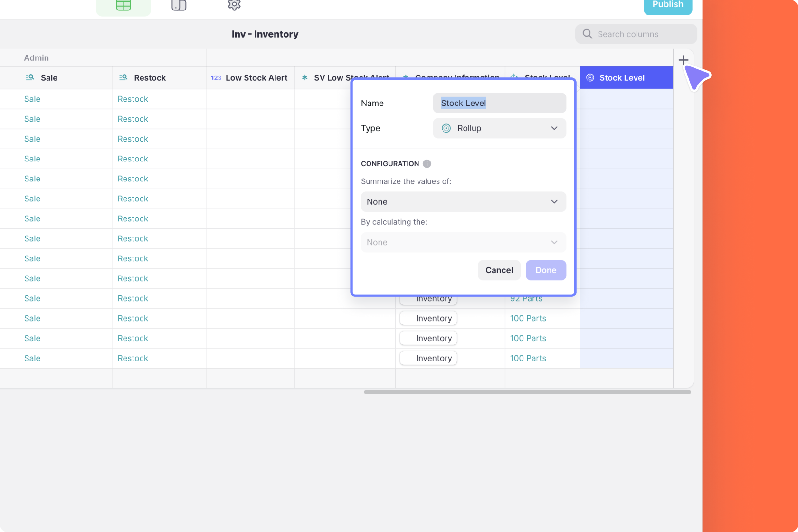Screen dimensions: 798x532
Task: Open the Type dropdown set to Rollup
Action: point(499,128)
